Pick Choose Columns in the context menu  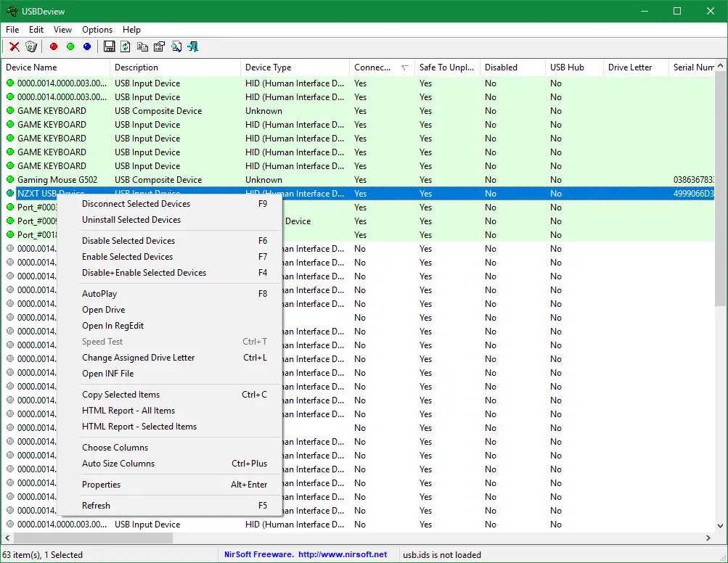pyautogui.click(x=115, y=448)
